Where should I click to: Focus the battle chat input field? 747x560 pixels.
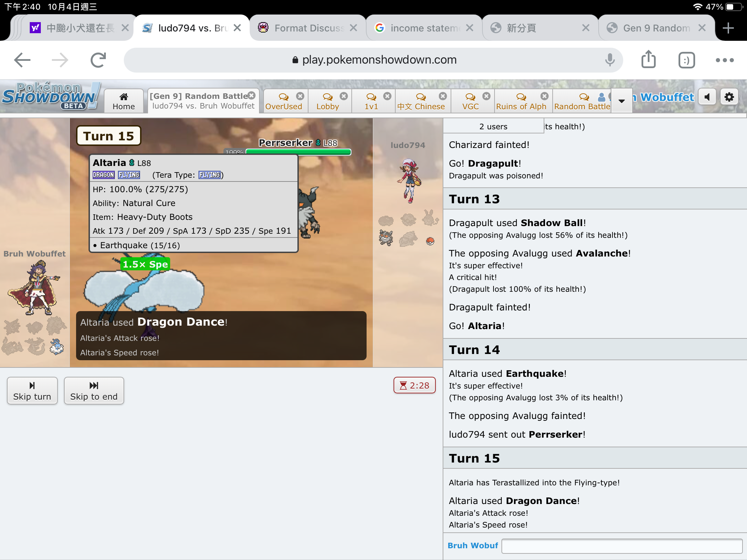point(621,545)
